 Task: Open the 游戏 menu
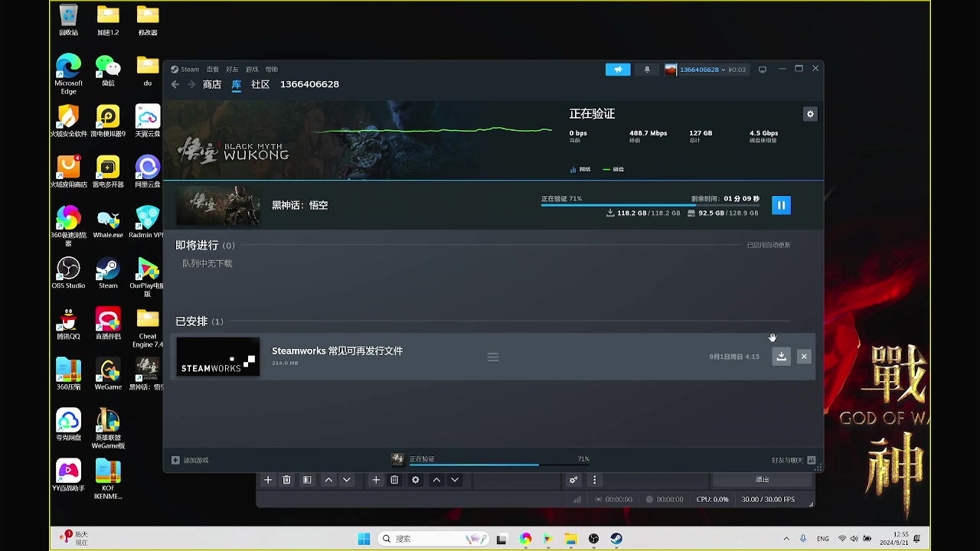coord(252,70)
